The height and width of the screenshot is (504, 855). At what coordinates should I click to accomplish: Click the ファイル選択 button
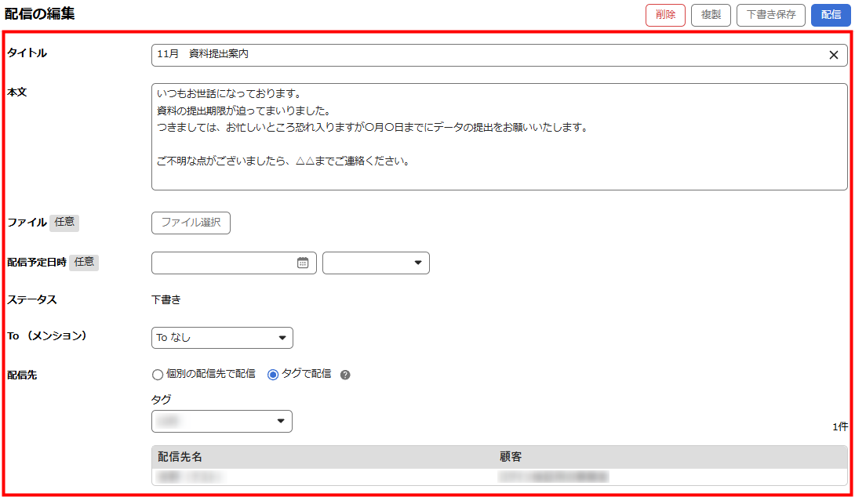click(x=191, y=223)
